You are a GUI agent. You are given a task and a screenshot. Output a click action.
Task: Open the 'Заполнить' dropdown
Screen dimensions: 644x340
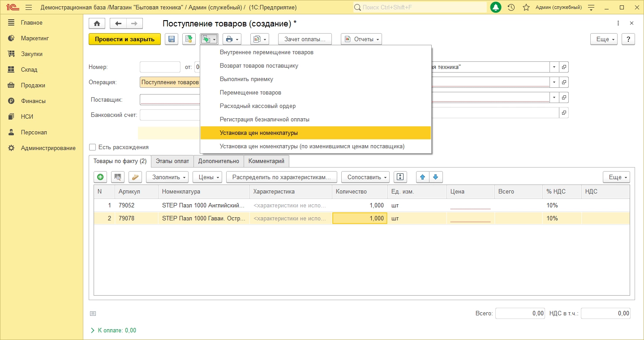167,177
